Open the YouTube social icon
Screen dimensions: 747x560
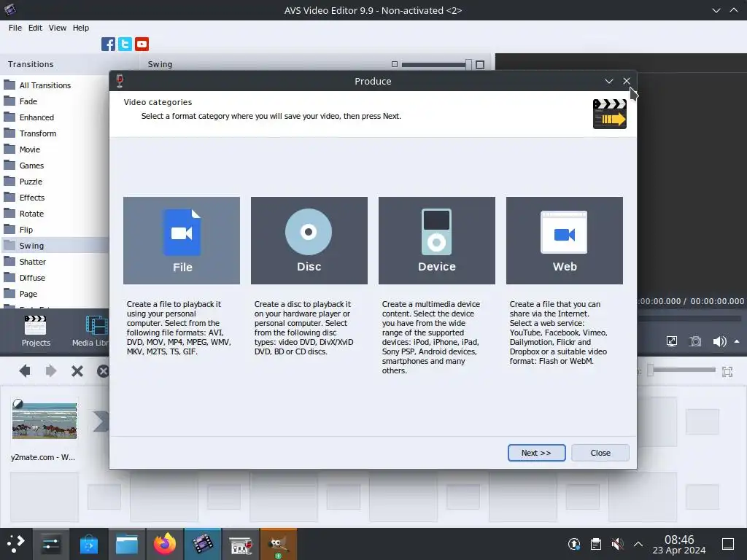tap(142, 44)
